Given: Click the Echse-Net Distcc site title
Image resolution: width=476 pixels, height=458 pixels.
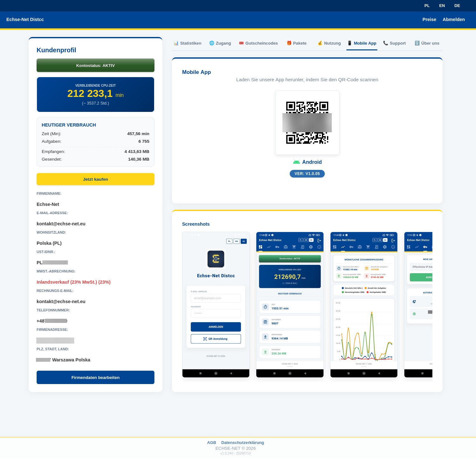Looking at the screenshot, I should pos(25,19).
